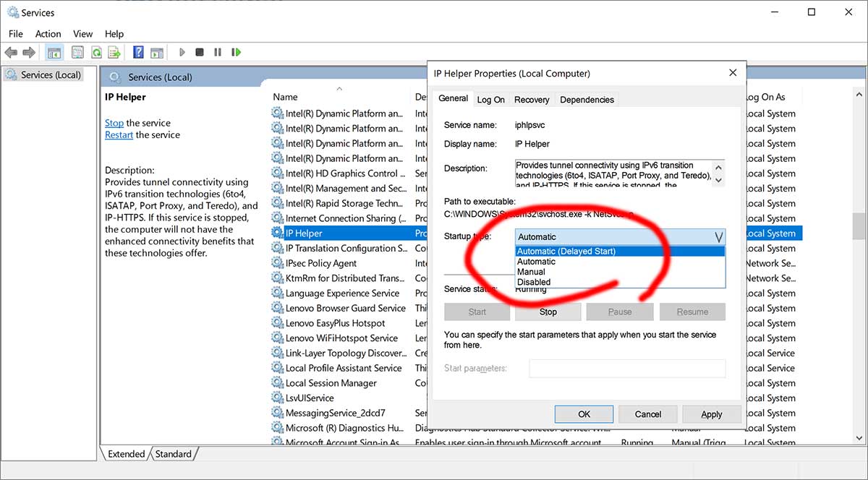Select Services (Local) in the console tree
The image size is (868, 480).
50,74
